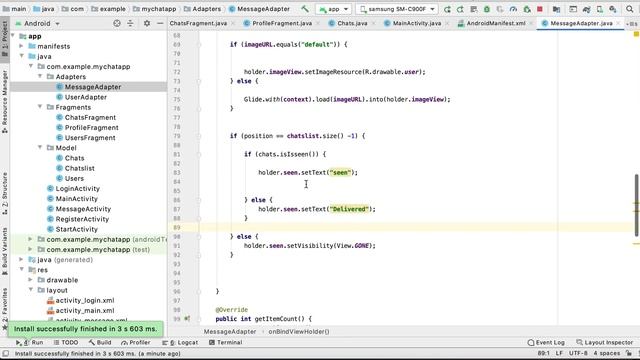This screenshot has width=640, height=360.
Task: Open Project panel gear settings
Action: [147, 24]
